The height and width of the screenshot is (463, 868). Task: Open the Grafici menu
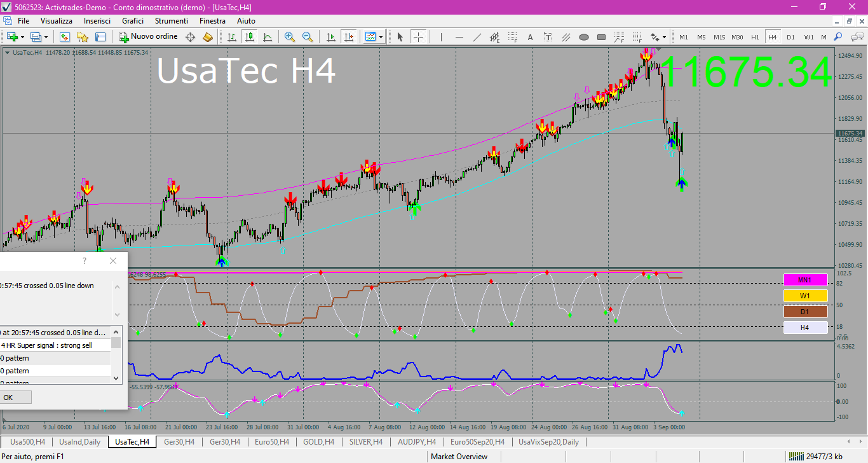(x=133, y=21)
